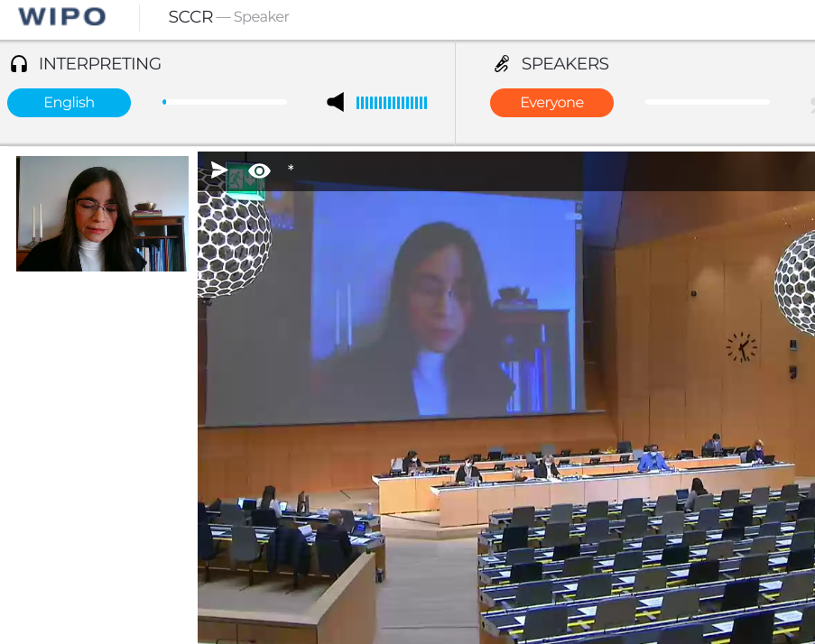815x644 pixels.
Task: Select the English interpreting channel button
Action: pyautogui.click(x=69, y=102)
